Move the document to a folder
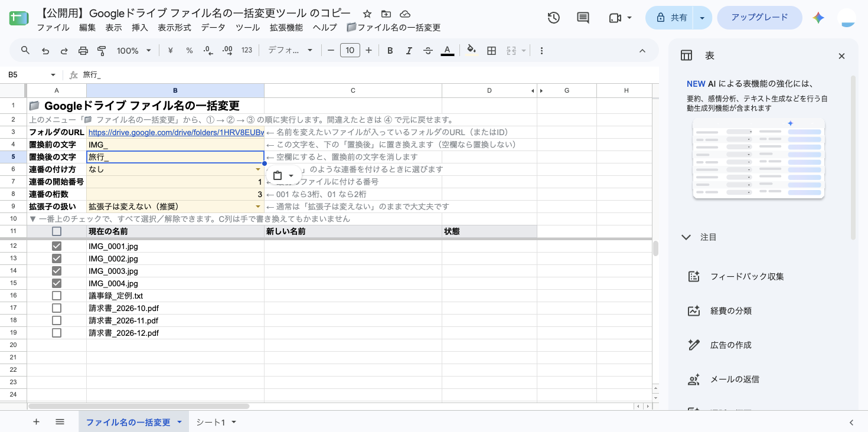Viewport: 868px width, 432px height. [386, 14]
